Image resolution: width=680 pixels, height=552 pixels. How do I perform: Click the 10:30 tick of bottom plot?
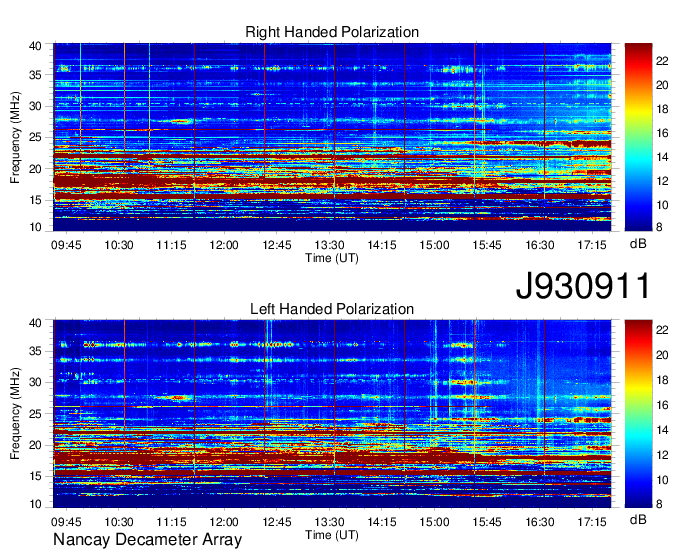pos(119,522)
